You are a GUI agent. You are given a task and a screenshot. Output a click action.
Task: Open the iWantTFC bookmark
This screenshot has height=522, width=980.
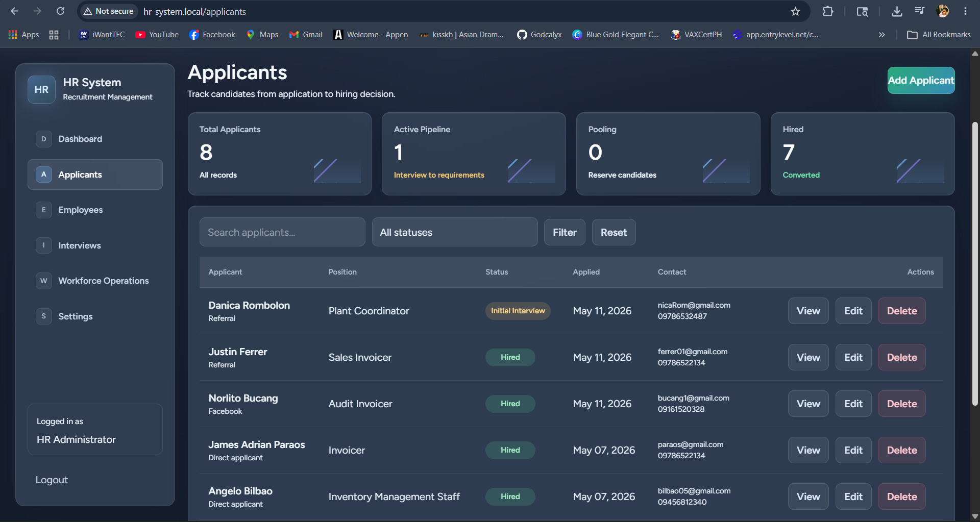[x=102, y=35]
